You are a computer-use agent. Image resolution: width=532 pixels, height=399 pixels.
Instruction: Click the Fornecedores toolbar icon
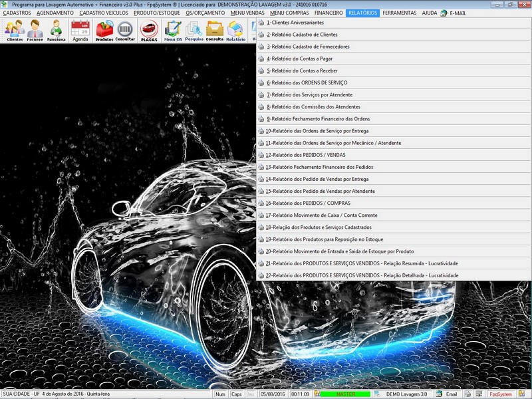[35, 31]
